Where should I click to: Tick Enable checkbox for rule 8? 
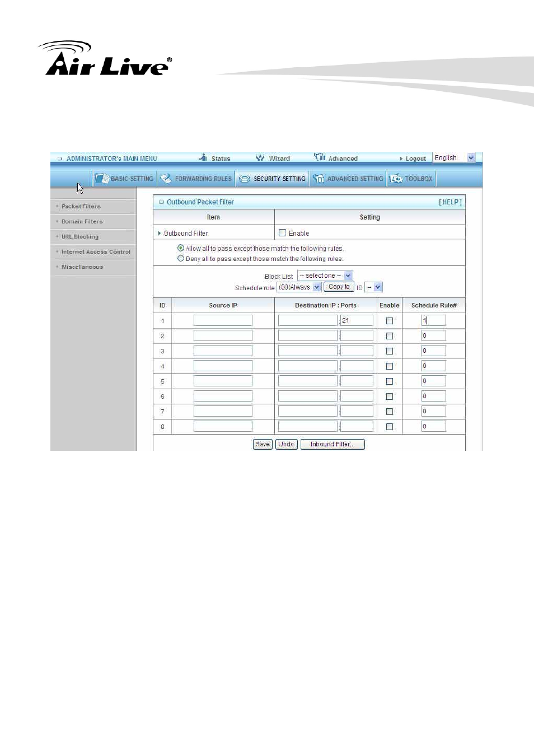coord(390,427)
